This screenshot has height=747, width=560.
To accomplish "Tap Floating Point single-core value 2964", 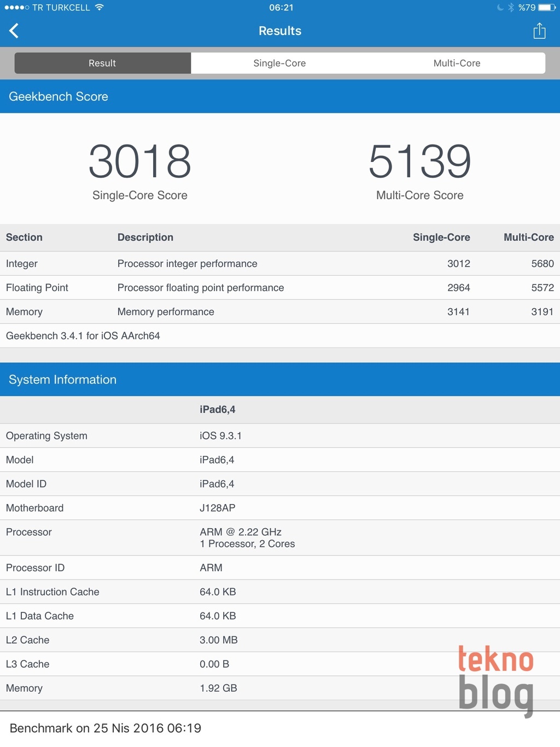I will point(459,288).
